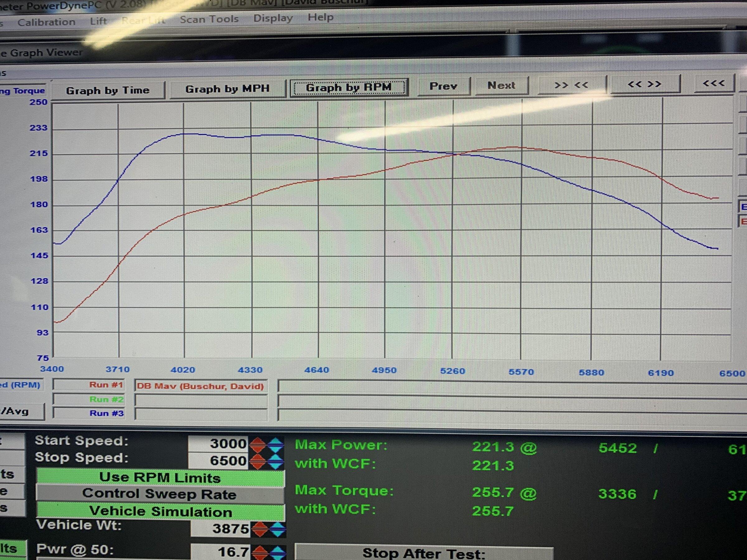747x560 pixels.
Task: Click the Stop Speed value field
Action: (218, 460)
